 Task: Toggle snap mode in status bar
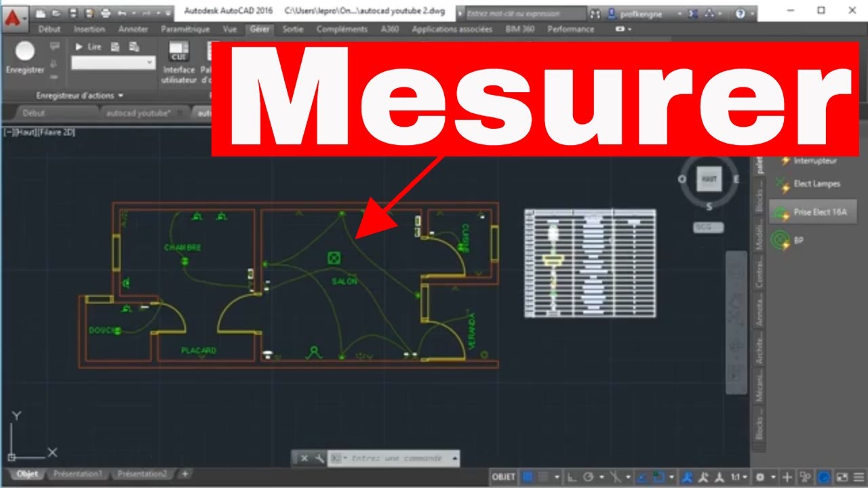point(544,477)
